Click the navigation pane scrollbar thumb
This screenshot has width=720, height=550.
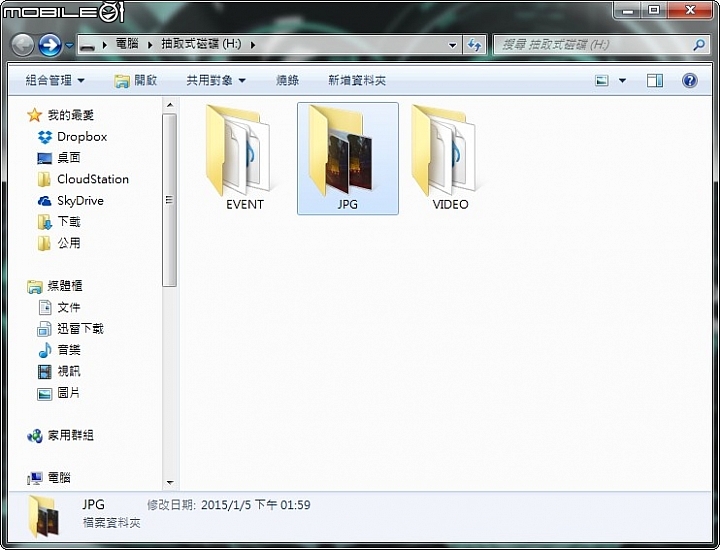click(169, 200)
